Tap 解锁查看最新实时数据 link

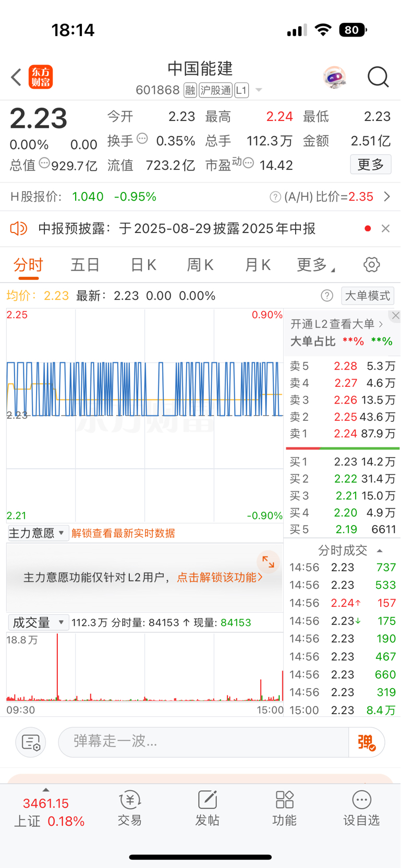(123, 533)
